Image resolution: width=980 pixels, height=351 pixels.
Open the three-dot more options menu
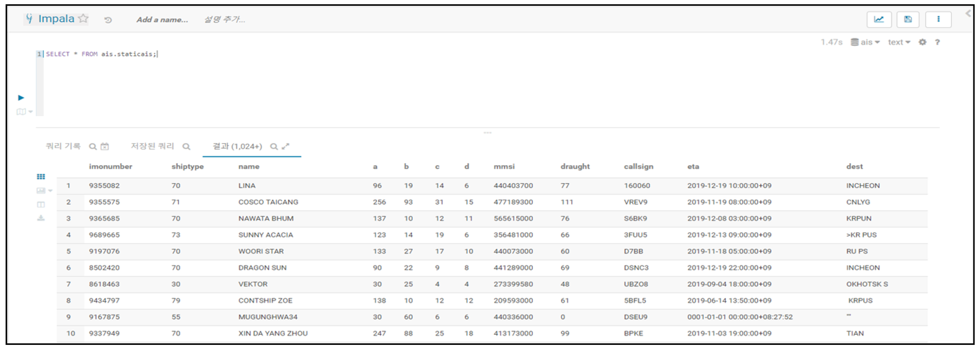[938, 19]
